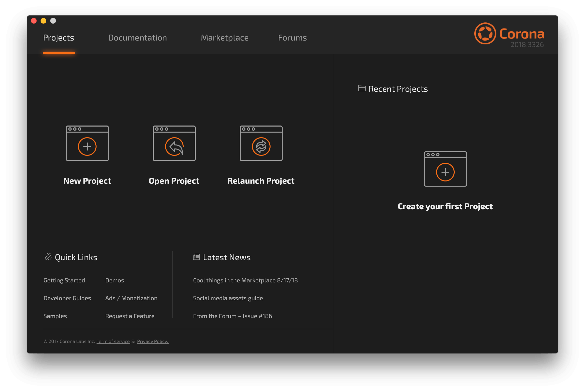Switch to the Documentation tab
Screen dimensions: 585x392
tap(138, 38)
